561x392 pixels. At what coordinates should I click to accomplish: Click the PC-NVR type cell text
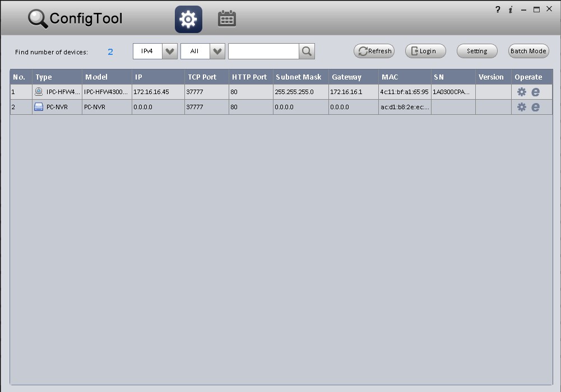pos(57,107)
